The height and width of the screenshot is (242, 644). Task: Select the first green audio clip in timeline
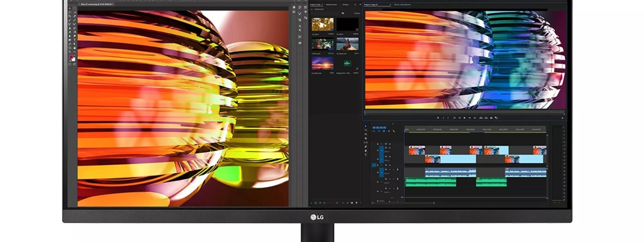pyautogui.click(x=430, y=182)
